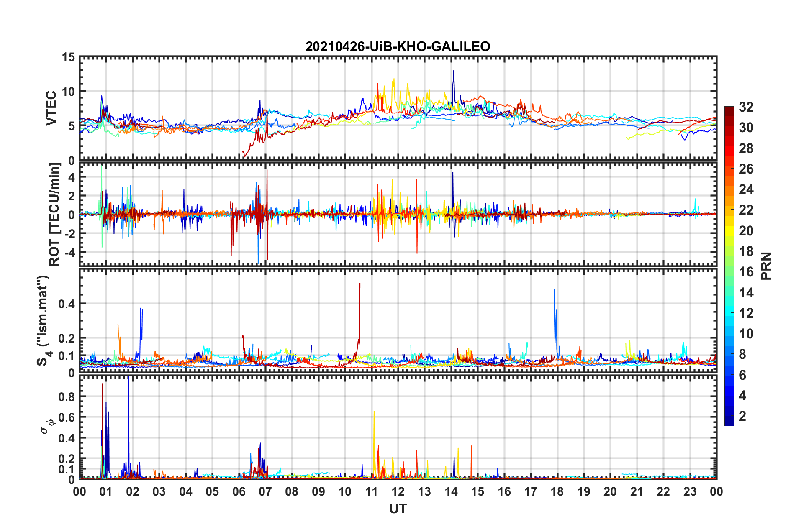
Task: Click colorbar tick label 20
Action: coord(746,231)
